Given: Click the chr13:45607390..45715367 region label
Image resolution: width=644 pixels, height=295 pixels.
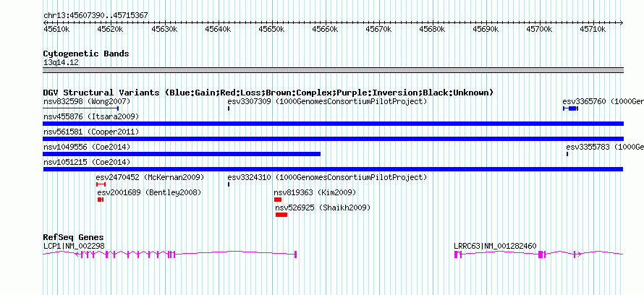Looking at the screenshot, I should [96, 16].
